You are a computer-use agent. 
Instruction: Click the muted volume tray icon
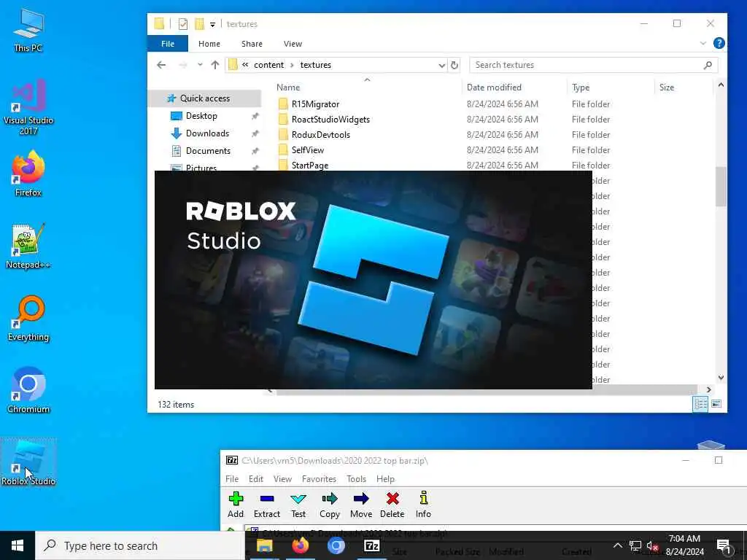point(652,545)
